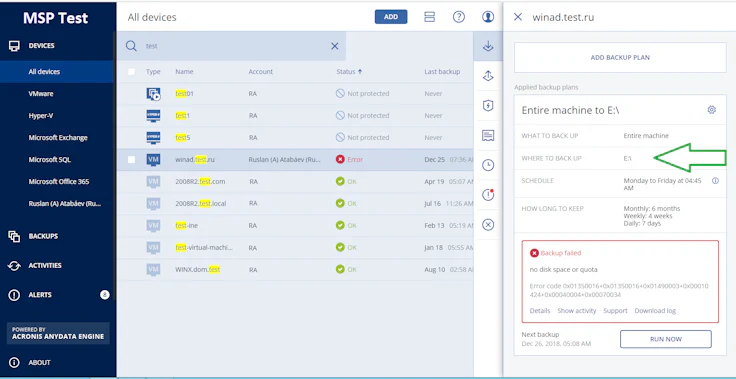Click the Download log link

(655, 311)
